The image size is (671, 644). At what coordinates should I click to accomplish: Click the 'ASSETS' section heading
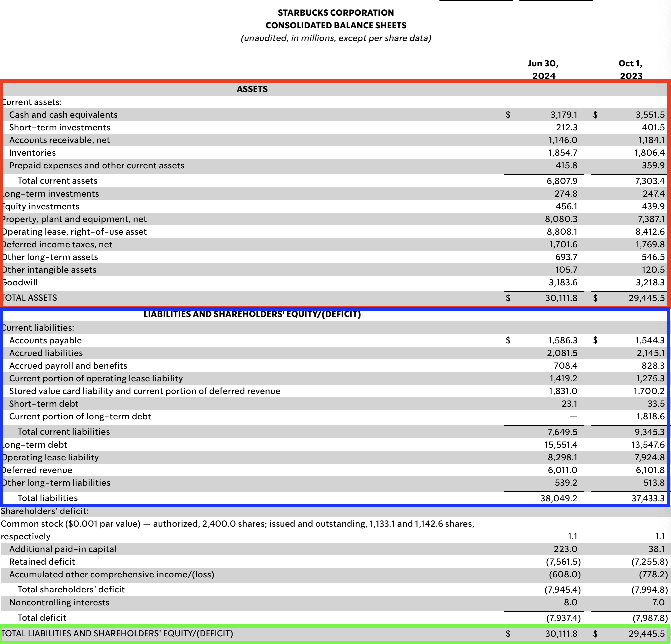[252, 89]
